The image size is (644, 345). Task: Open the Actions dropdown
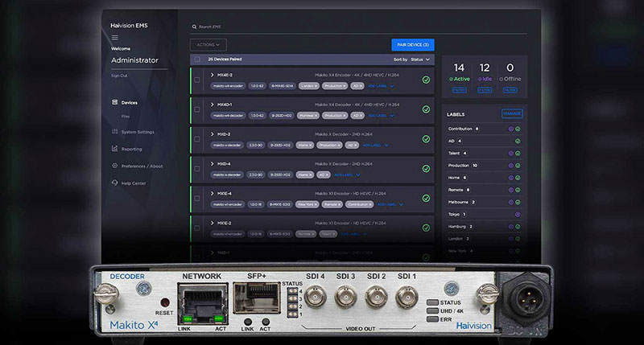(x=208, y=45)
